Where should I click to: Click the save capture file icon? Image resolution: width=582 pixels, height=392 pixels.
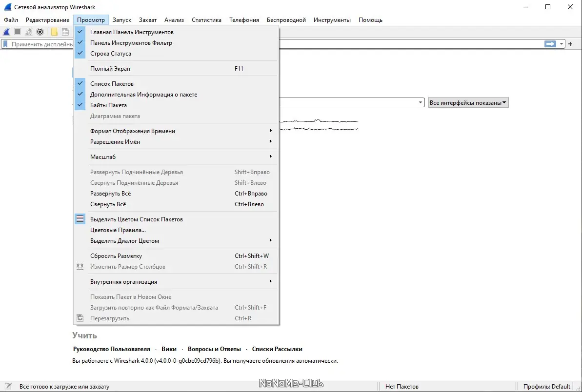click(x=65, y=32)
